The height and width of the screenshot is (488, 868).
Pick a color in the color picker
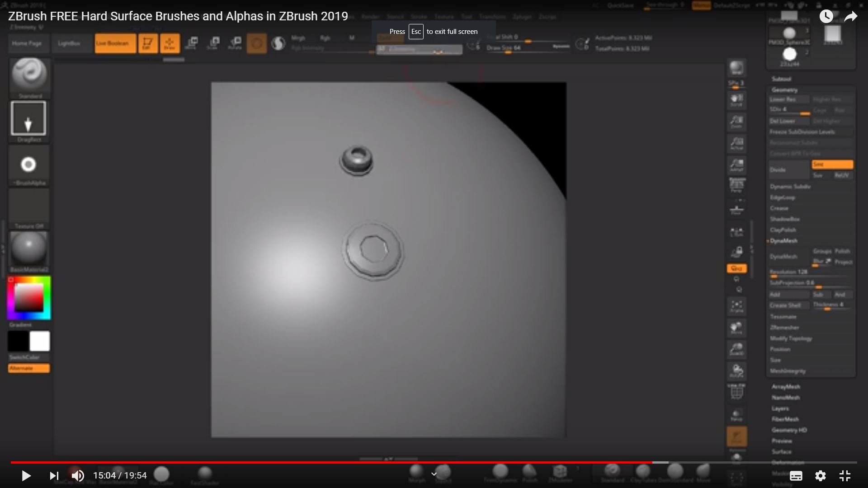[x=29, y=298]
